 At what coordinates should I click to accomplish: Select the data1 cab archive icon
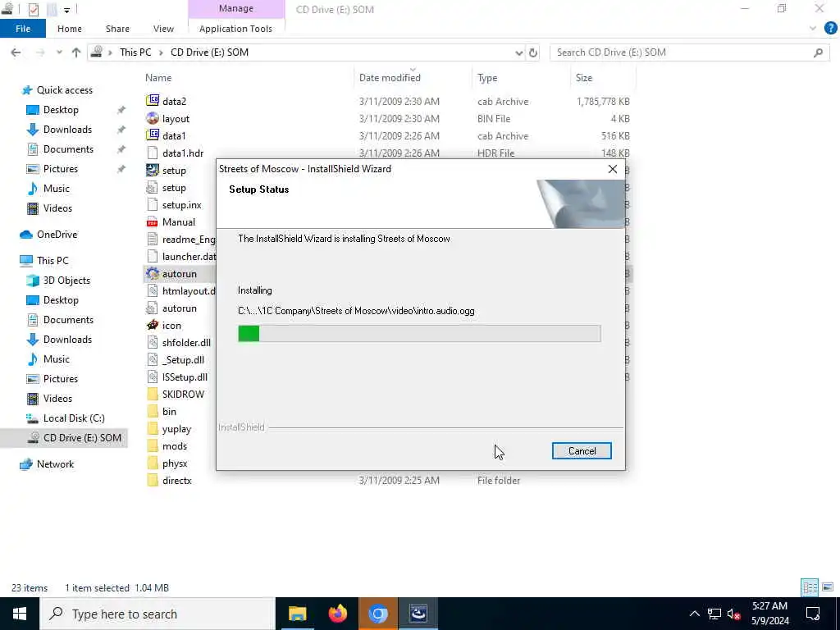coord(153,135)
